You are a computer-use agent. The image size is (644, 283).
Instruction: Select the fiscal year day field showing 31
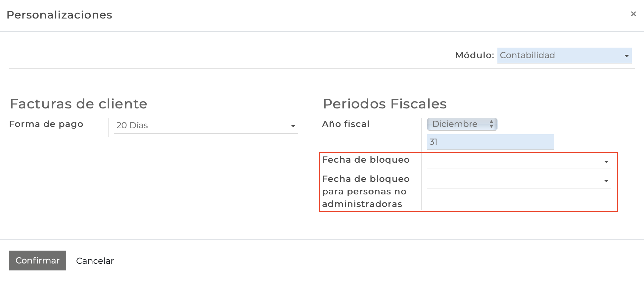pyautogui.click(x=490, y=142)
